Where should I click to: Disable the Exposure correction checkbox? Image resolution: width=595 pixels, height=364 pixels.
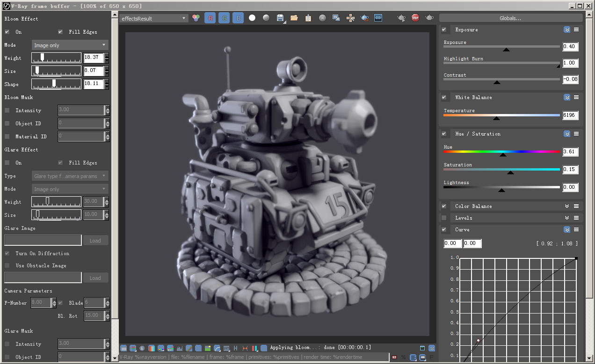point(444,29)
